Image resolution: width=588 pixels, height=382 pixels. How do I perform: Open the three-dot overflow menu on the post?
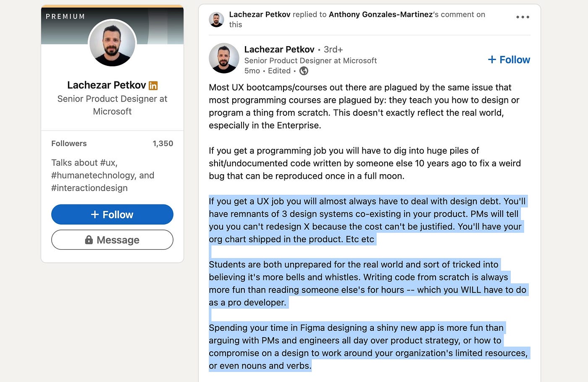click(522, 17)
